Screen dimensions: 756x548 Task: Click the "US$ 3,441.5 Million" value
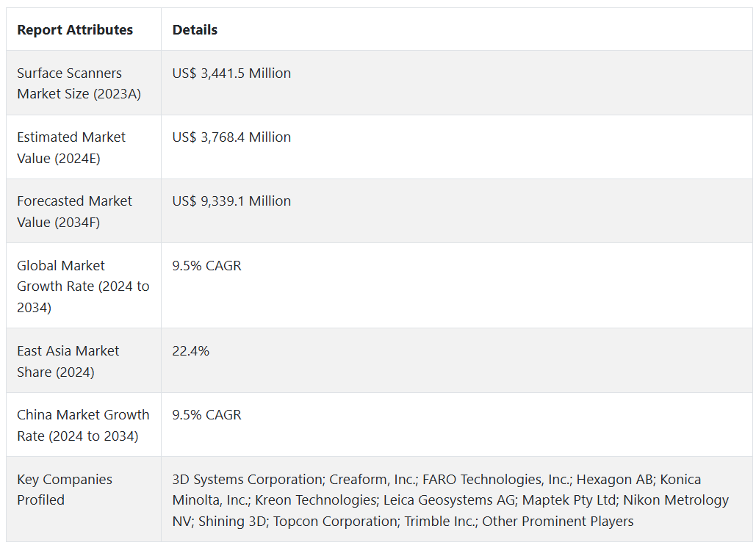click(x=231, y=73)
